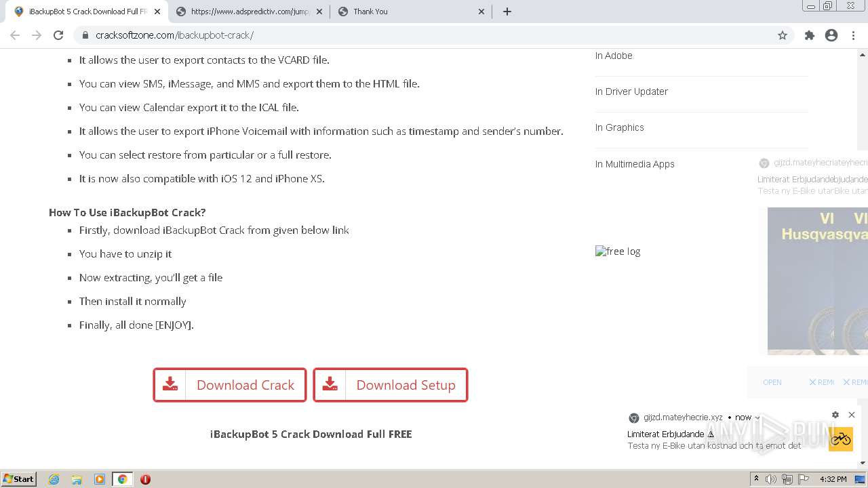Viewport: 868px width, 488px height.
Task: Open the In Driver Updater link
Action: pos(631,91)
